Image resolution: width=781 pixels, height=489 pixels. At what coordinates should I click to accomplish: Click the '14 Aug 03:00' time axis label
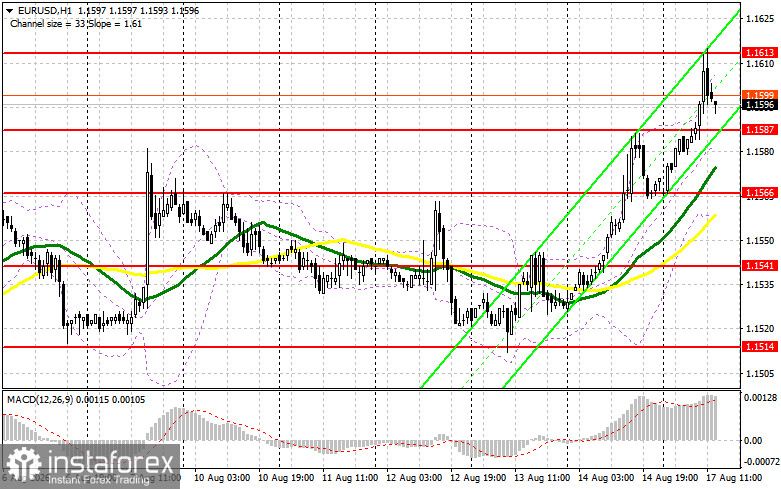(x=606, y=478)
